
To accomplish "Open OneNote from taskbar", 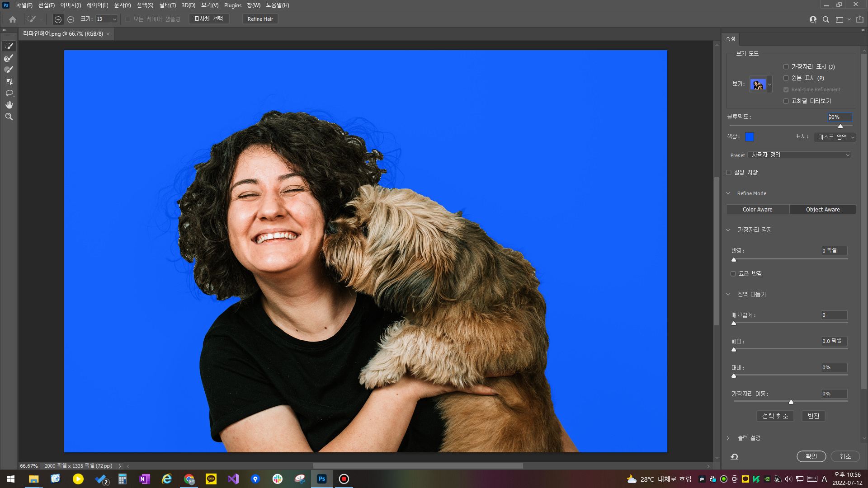I will [x=145, y=479].
